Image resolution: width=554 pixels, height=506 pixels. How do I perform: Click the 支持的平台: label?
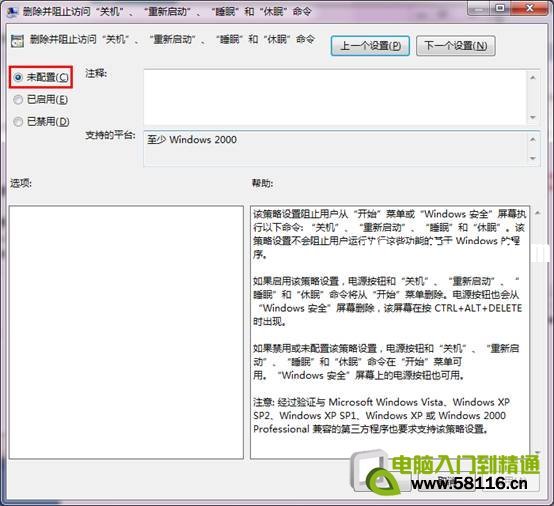point(110,135)
